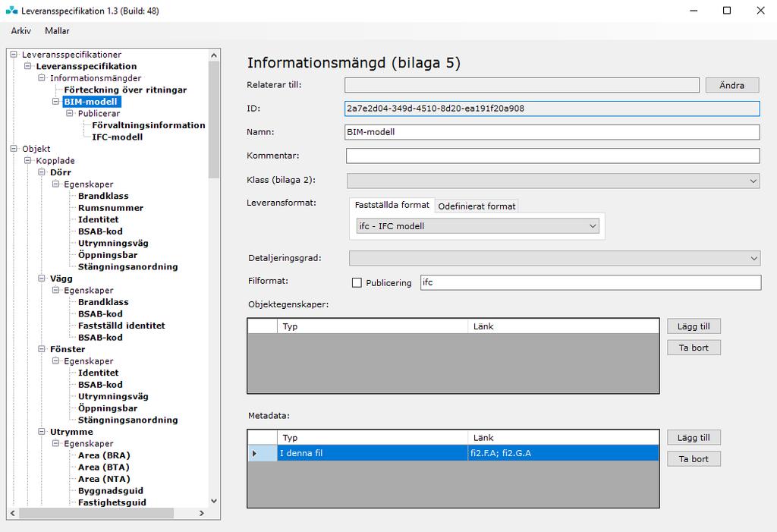
Task: Collapse the Vägg node
Action: [42, 279]
